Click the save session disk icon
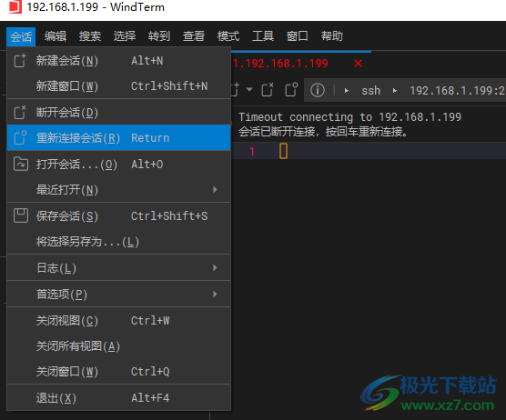The image size is (506, 420). click(21, 215)
